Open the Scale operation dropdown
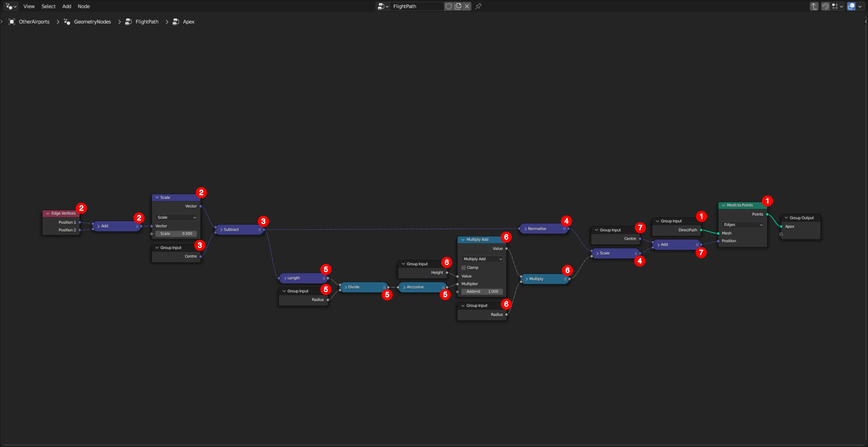The height and width of the screenshot is (447, 868). pos(176,217)
